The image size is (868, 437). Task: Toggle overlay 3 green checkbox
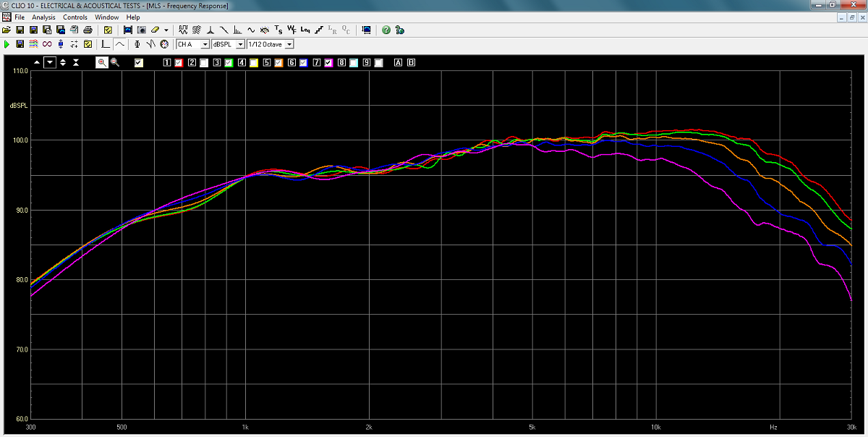pyautogui.click(x=229, y=62)
